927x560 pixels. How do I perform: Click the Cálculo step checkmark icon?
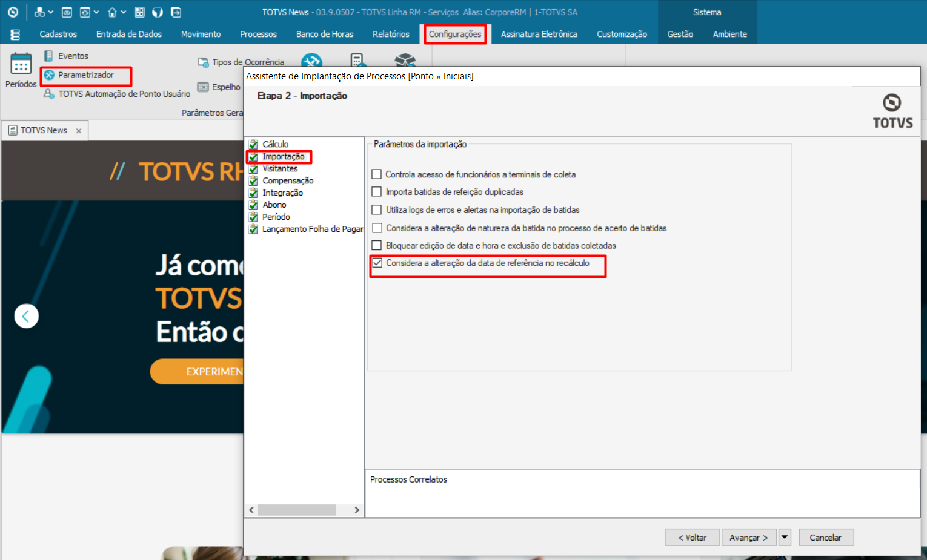[253, 144]
